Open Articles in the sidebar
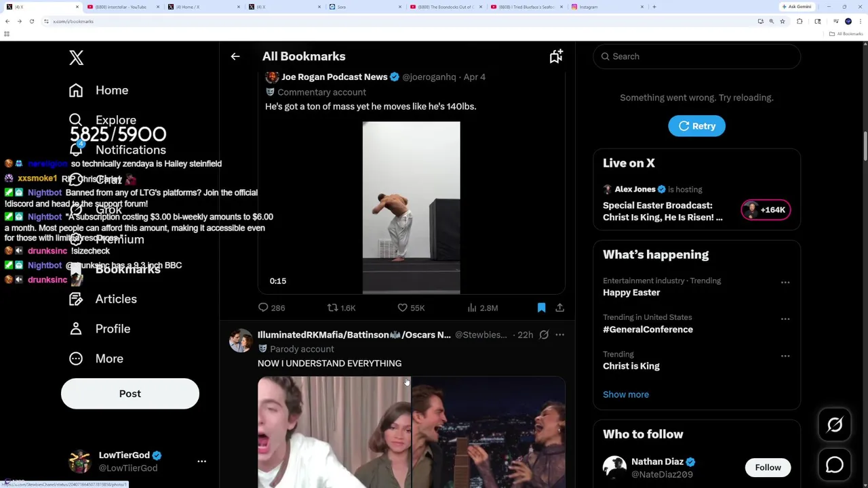Viewport: 868px width, 488px height. [x=102, y=299]
